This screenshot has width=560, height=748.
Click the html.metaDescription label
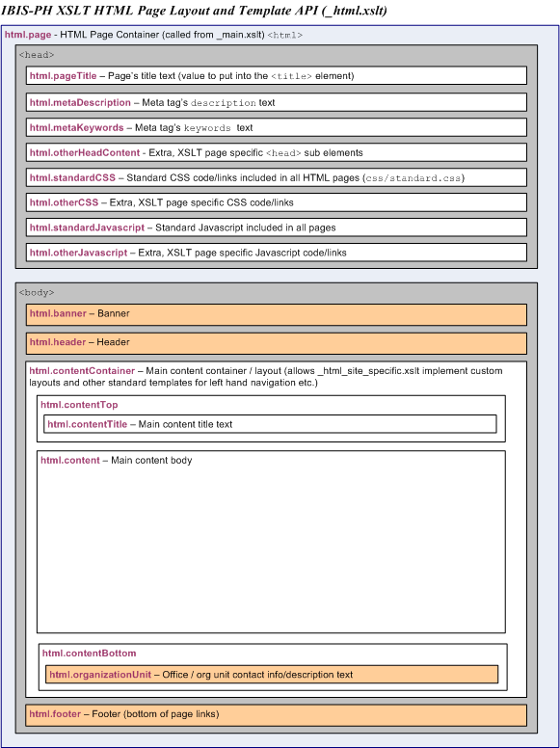point(80,102)
